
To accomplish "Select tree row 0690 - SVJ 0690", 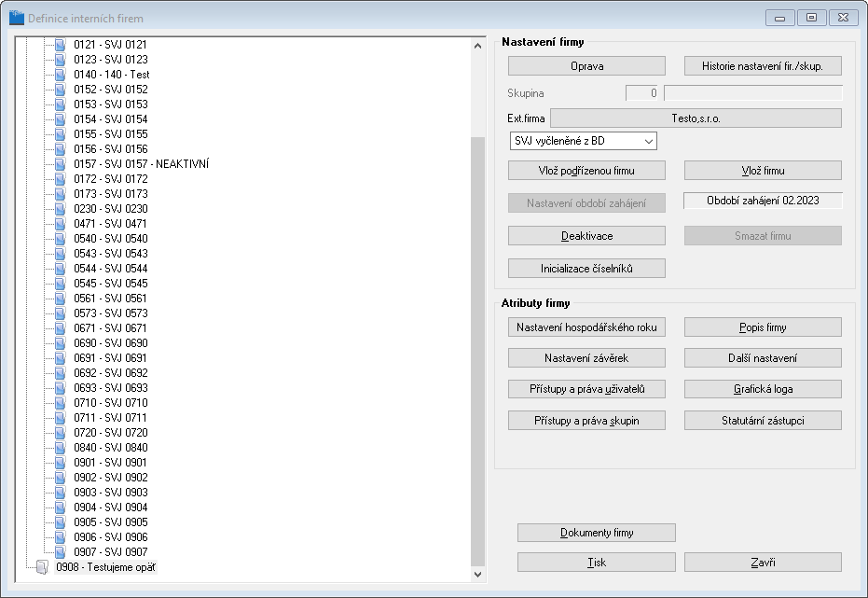I will [x=111, y=343].
